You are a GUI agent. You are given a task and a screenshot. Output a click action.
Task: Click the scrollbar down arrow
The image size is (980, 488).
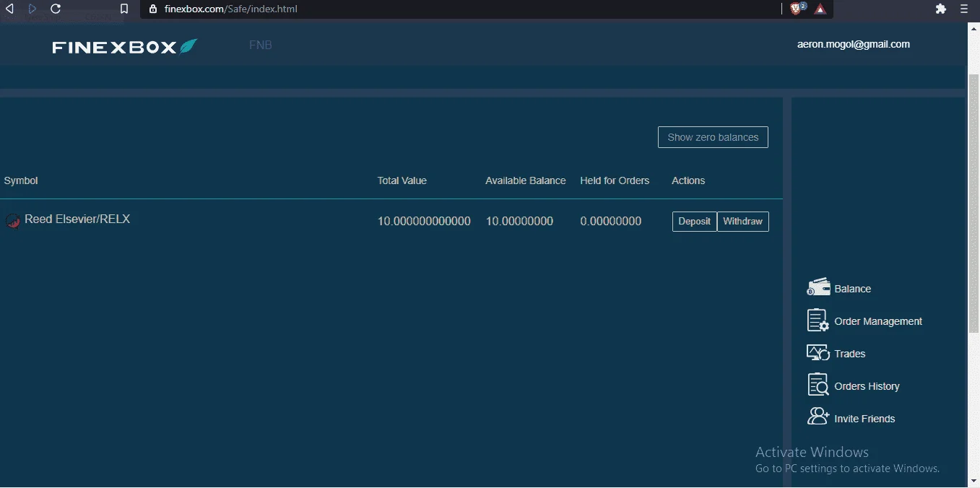pyautogui.click(x=973, y=480)
